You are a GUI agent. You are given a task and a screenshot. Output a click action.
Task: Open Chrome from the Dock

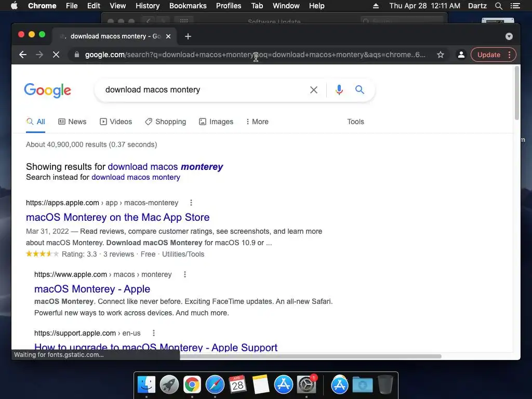tap(192, 385)
